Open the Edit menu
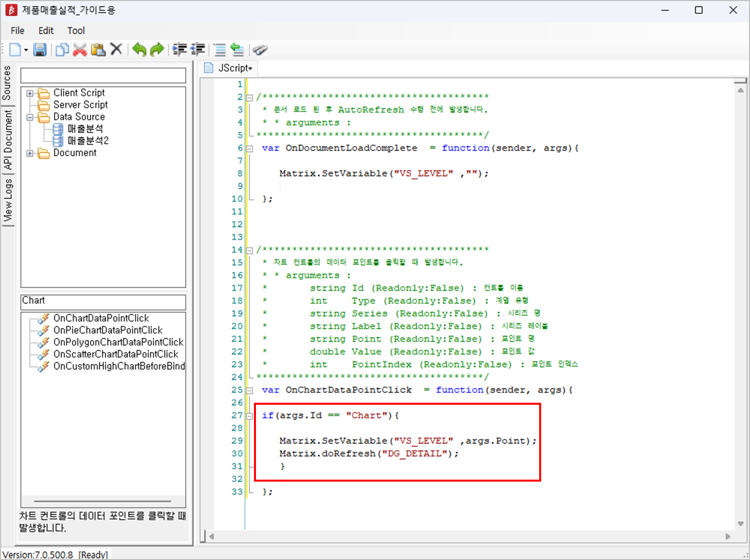750x560 pixels. point(46,31)
